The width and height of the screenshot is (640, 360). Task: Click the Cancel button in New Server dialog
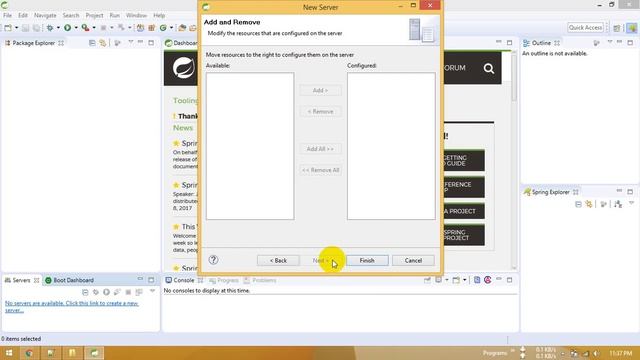413,260
